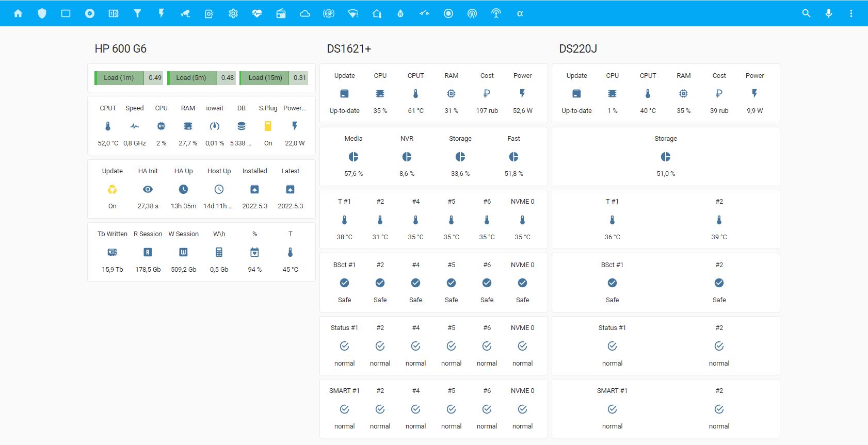This screenshot has width=868, height=445.
Task: Click the DS220J Storage pie icon
Action: [666, 157]
